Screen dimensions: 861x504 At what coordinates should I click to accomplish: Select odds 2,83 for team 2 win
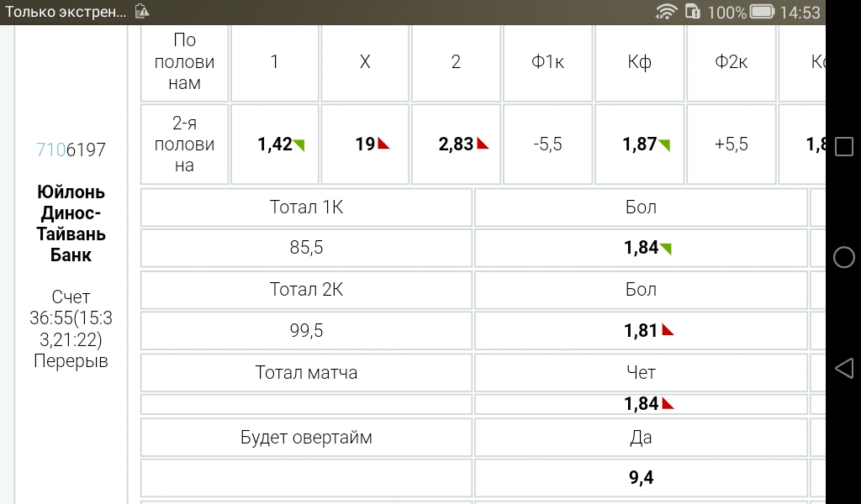tap(456, 144)
